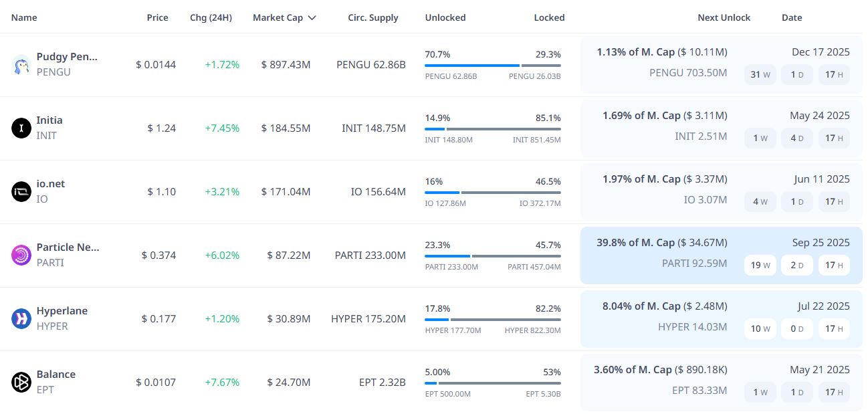Screen dimensions: 868x414
Task: Click market cap $ 87.22M
Action: pos(289,255)
